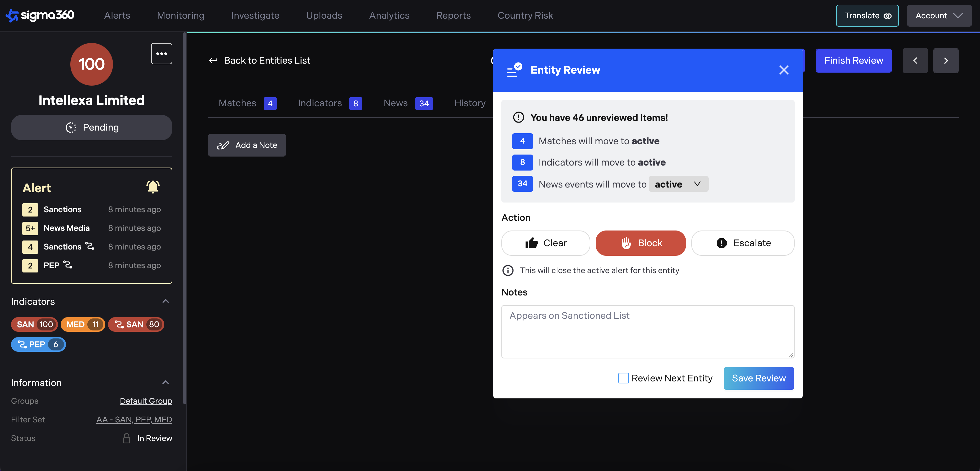Click the info icon beside alert message

507,270
